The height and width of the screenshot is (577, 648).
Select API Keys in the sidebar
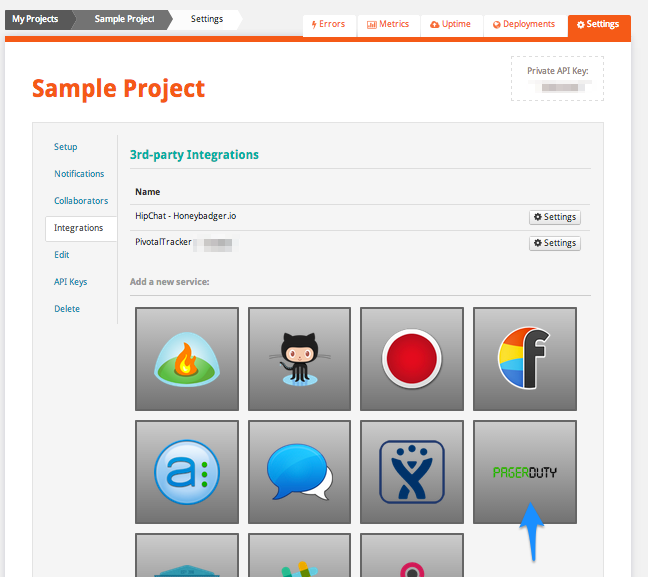(x=70, y=282)
